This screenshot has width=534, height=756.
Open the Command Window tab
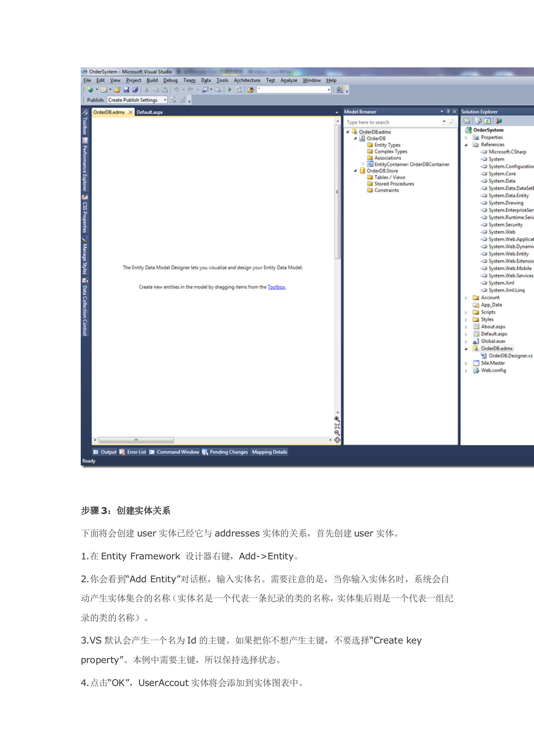coord(174,452)
